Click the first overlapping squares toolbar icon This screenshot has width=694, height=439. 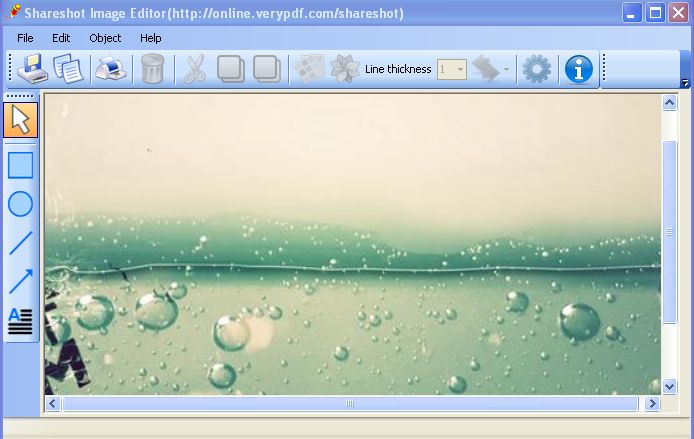[x=231, y=69]
